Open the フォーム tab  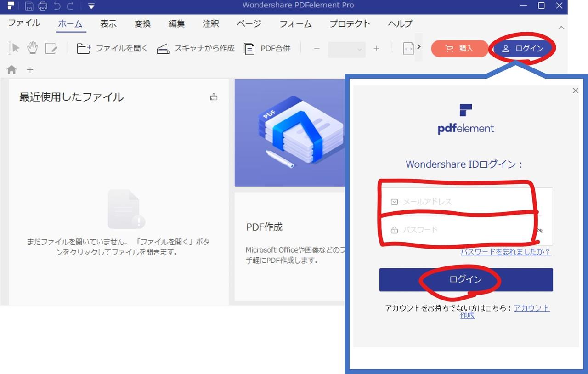click(x=295, y=24)
